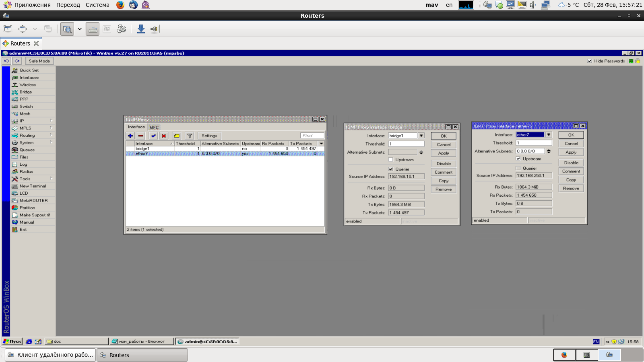The width and height of the screenshot is (644, 362).
Task: Switch to MFC tab in IGMP Proxy
Action: pyautogui.click(x=154, y=128)
